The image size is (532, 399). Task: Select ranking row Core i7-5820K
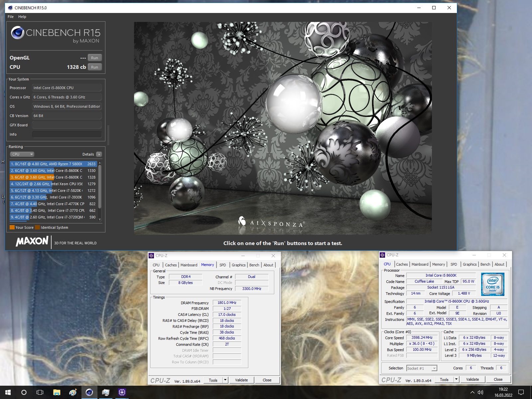click(53, 191)
